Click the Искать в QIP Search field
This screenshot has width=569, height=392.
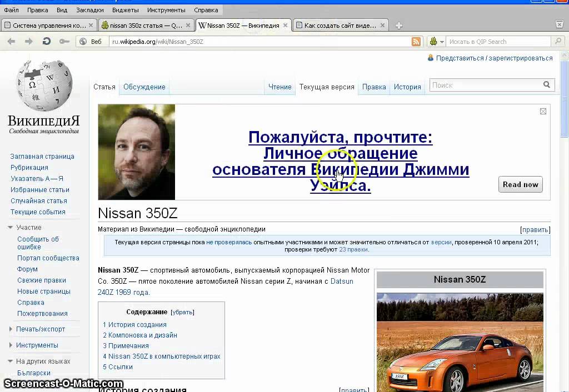point(498,42)
